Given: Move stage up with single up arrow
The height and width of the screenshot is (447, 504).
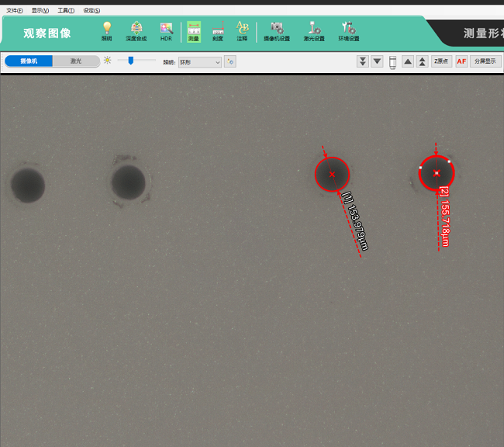Looking at the screenshot, I should [408, 61].
